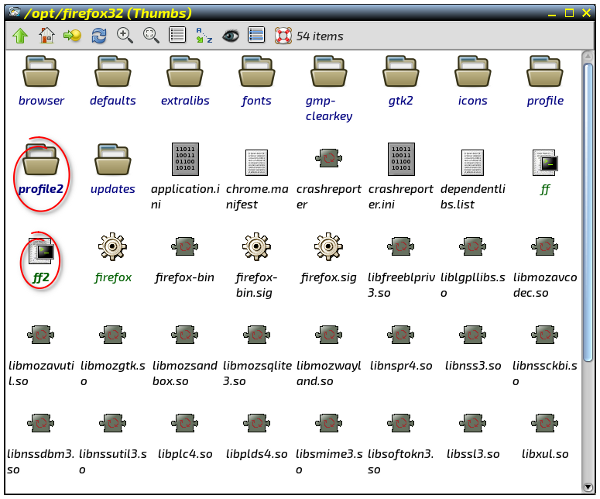Select libssl3.so library icon
Viewport: 600px width, 499px height.
473,423
